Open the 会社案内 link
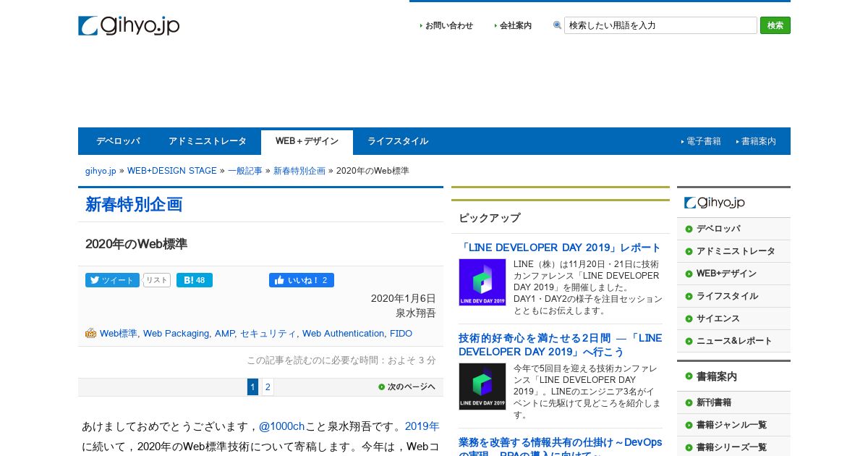 [516, 25]
